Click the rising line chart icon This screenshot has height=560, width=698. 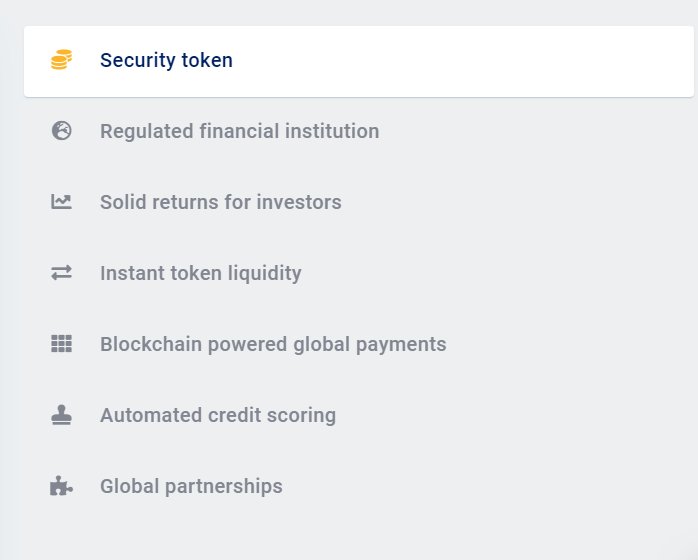[x=62, y=202]
